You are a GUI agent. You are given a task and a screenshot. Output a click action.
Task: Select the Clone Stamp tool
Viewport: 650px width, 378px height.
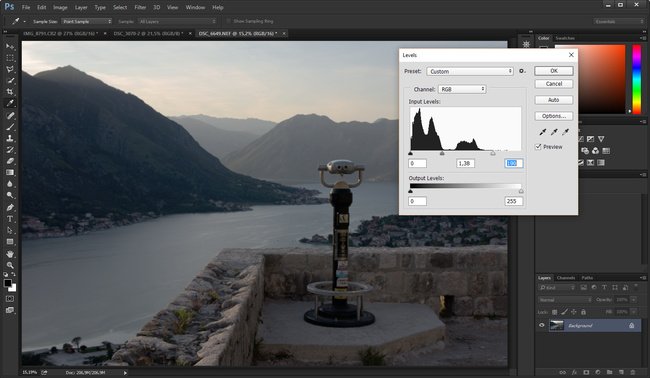[x=10, y=138]
